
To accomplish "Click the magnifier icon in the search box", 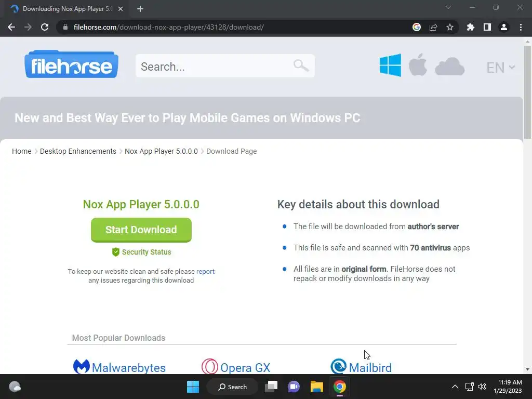I will tap(301, 65).
